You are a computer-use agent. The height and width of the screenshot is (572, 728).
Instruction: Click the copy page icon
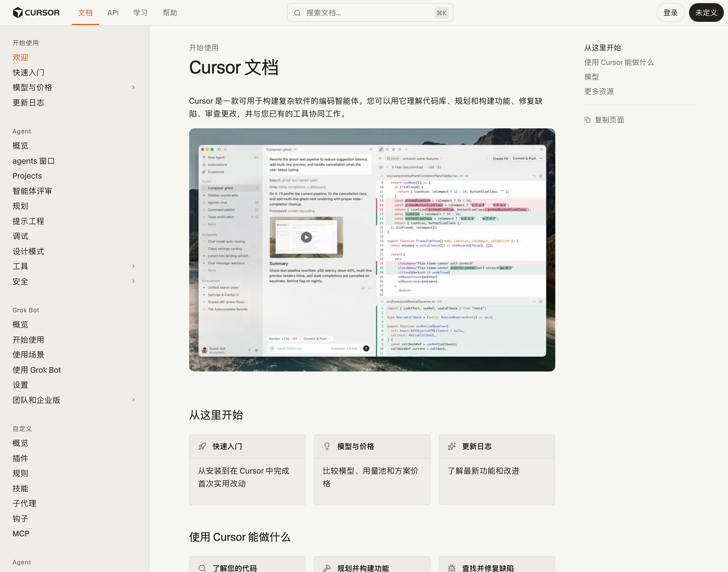point(587,120)
